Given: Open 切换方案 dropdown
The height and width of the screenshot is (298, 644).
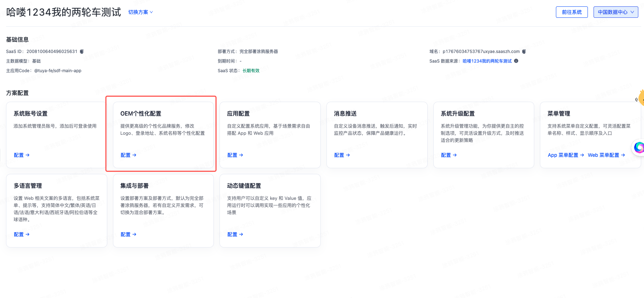Looking at the screenshot, I should pos(141,12).
